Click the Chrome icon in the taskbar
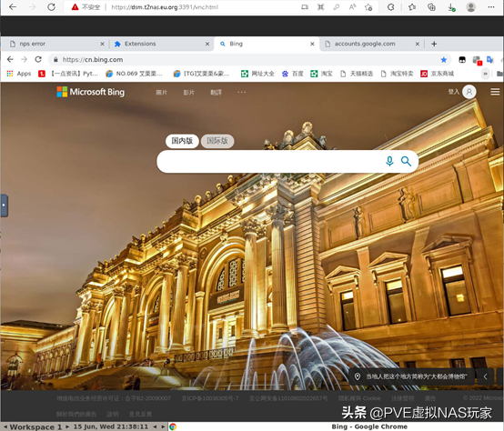The height and width of the screenshot is (431, 504). click(x=173, y=426)
